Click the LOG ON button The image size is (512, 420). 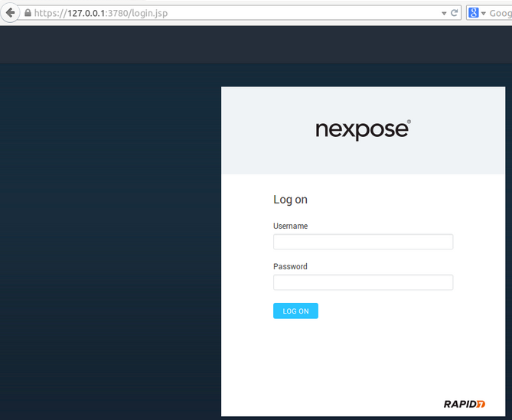(x=295, y=311)
